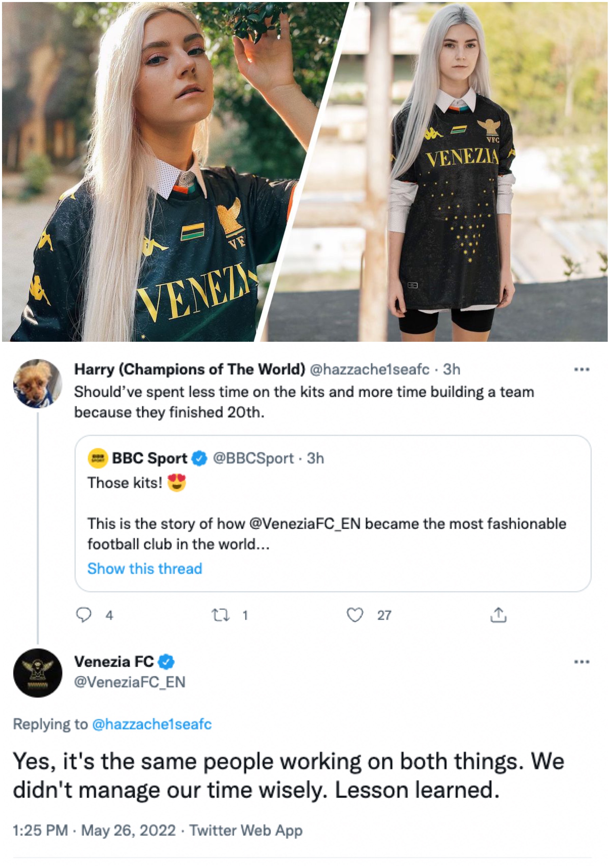Click Harry's dog profile picture
This screenshot has width=610, height=868.
pyautogui.click(x=37, y=383)
